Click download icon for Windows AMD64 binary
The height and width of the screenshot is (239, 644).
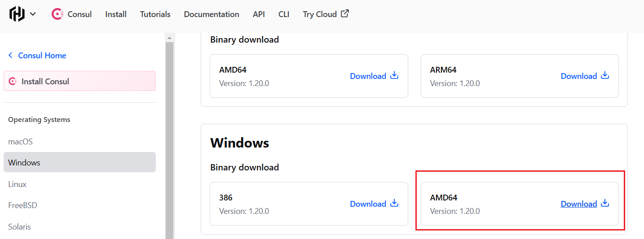(605, 203)
